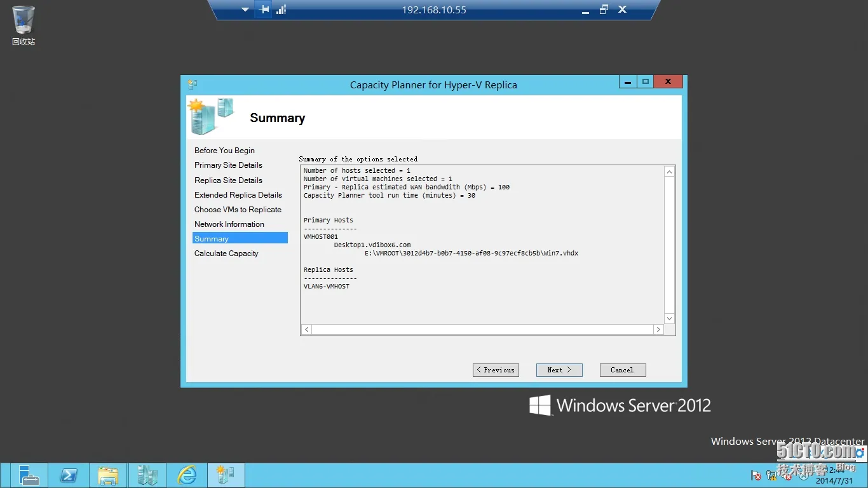868x488 pixels.
Task: Cancel the capacity planner wizard
Action: pos(623,370)
